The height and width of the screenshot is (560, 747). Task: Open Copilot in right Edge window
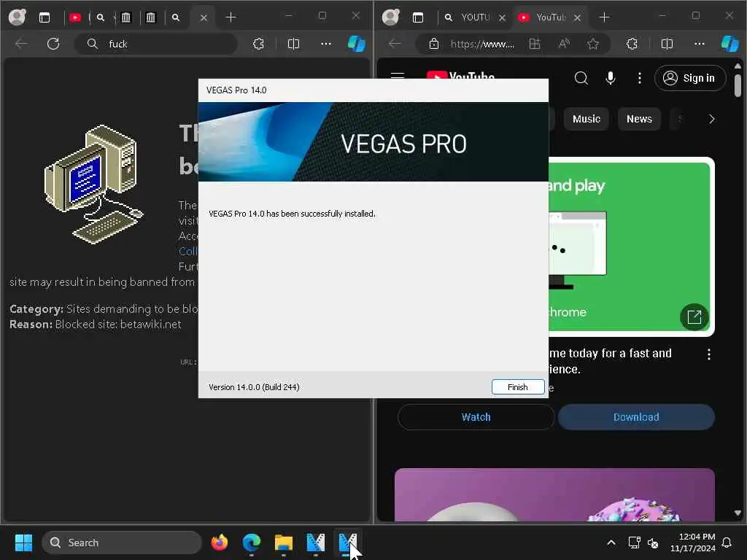(x=729, y=44)
